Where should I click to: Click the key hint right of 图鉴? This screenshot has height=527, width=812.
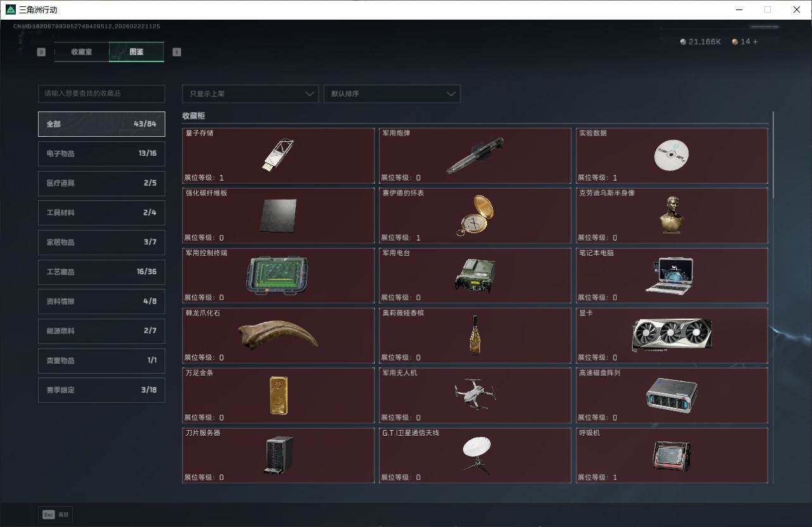(x=177, y=52)
